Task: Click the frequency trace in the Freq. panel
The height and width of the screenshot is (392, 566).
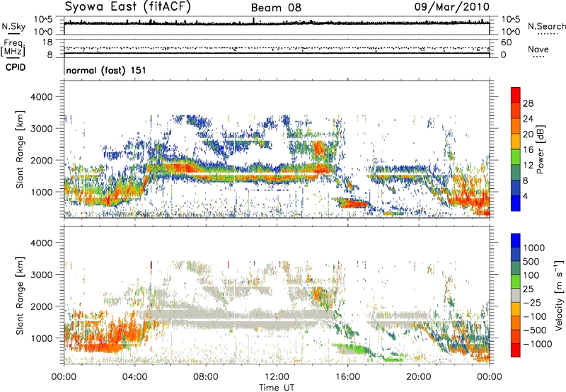Action: pyautogui.click(x=277, y=53)
